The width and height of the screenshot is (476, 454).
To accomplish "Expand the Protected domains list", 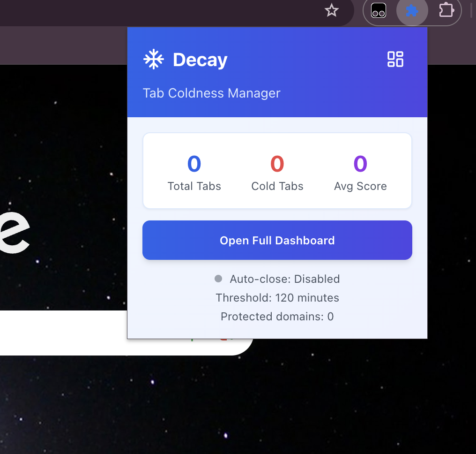I will 277,317.
